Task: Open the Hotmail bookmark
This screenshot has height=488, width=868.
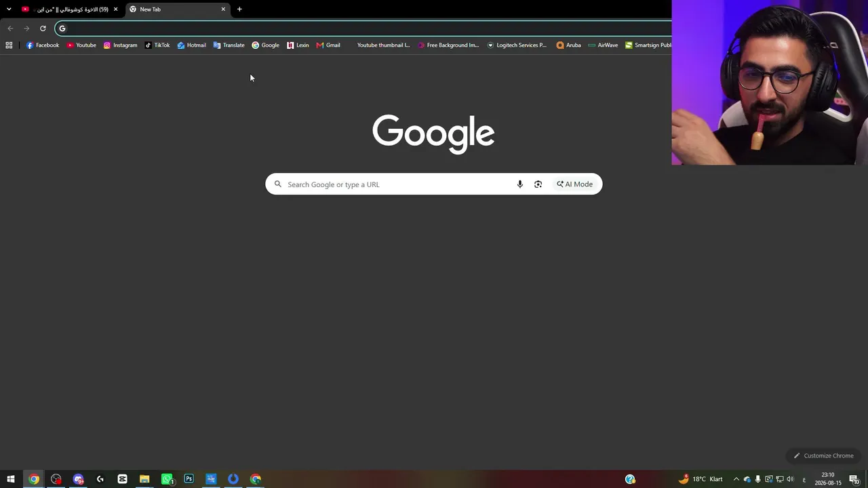Action: 192,45
